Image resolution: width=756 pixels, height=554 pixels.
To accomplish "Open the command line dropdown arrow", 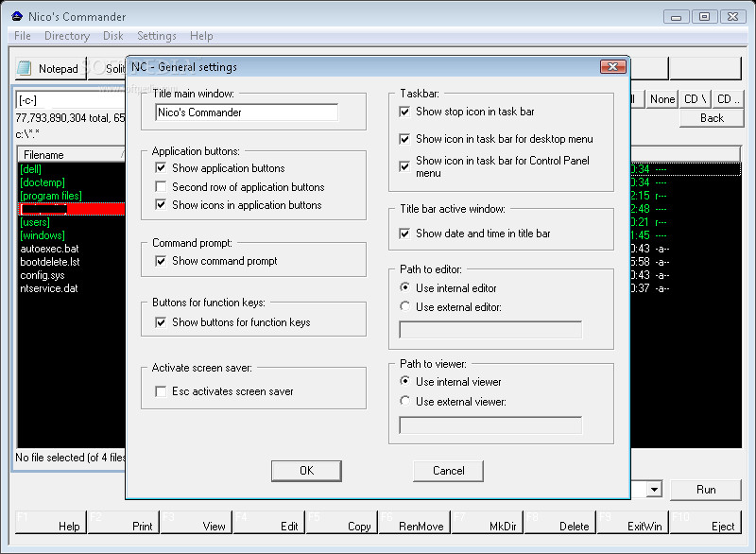I will click(x=654, y=490).
